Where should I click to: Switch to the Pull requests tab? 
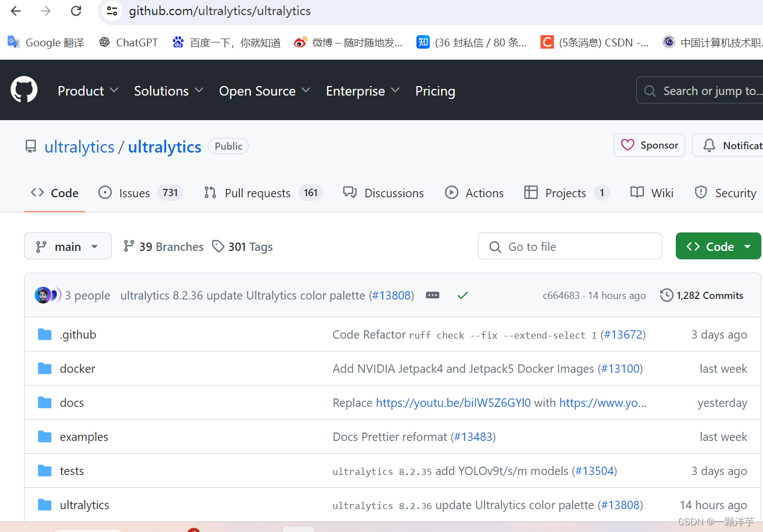263,193
